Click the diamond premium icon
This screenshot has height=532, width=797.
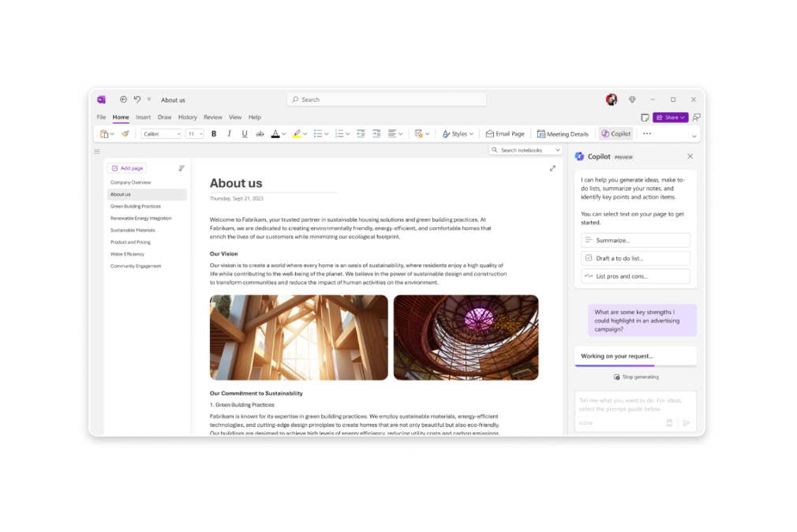click(x=632, y=99)
